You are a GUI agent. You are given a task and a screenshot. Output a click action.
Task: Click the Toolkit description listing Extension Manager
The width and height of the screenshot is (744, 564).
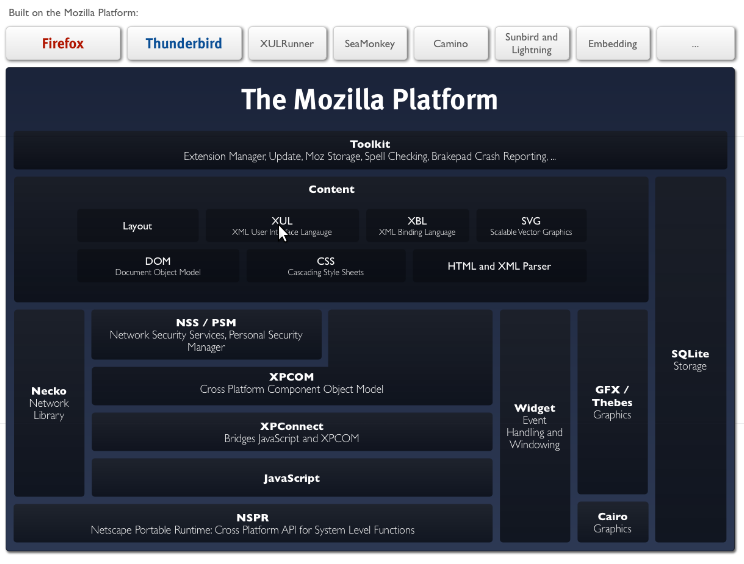[370, 157]
